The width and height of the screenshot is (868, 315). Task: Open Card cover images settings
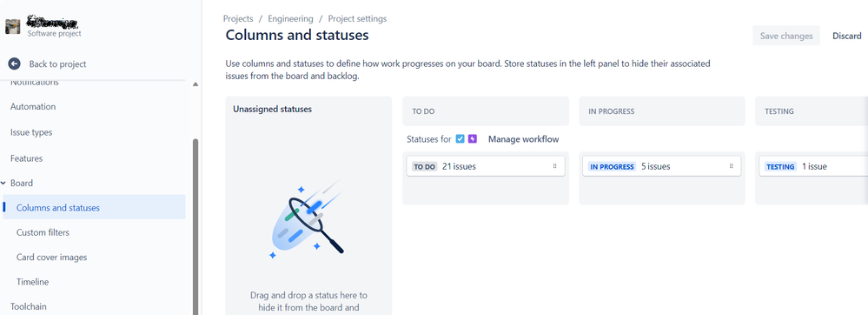[x=51, y=258]
